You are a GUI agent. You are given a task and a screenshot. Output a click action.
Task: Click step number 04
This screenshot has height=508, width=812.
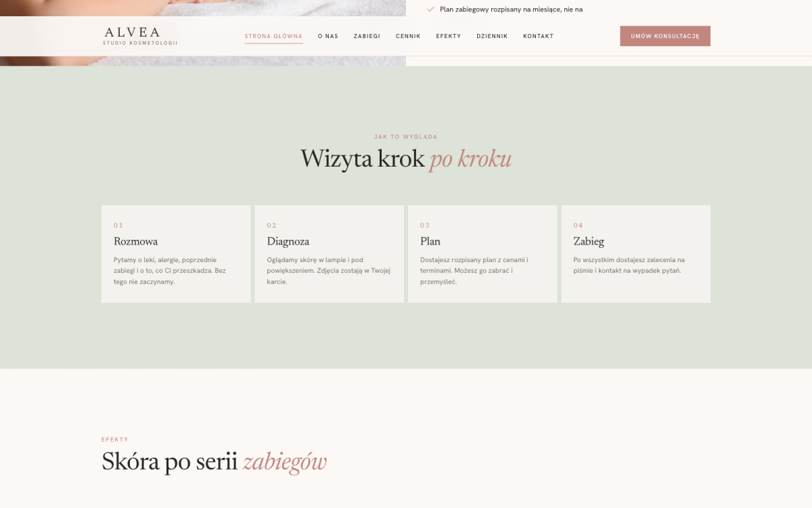pyautogui.click(x=578, y=226)
